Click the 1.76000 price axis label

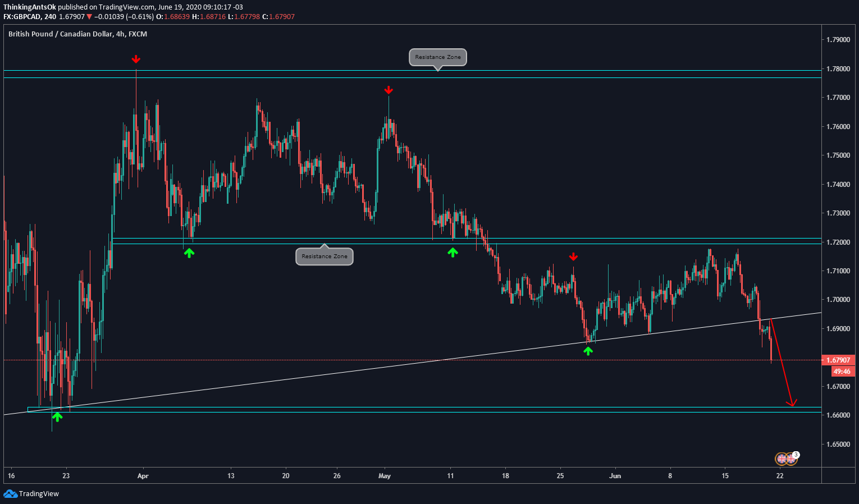pyautogui.click(x=838, y=127)
